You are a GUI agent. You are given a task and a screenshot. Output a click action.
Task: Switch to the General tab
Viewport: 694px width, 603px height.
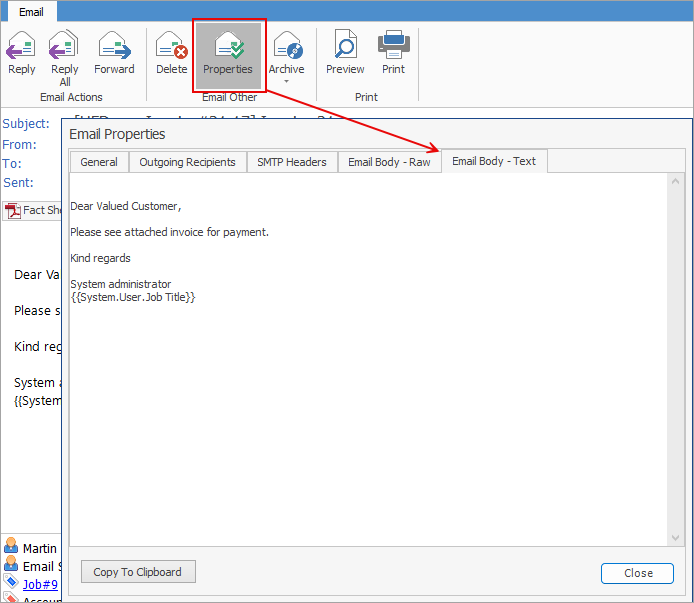(x=99, y=162)
